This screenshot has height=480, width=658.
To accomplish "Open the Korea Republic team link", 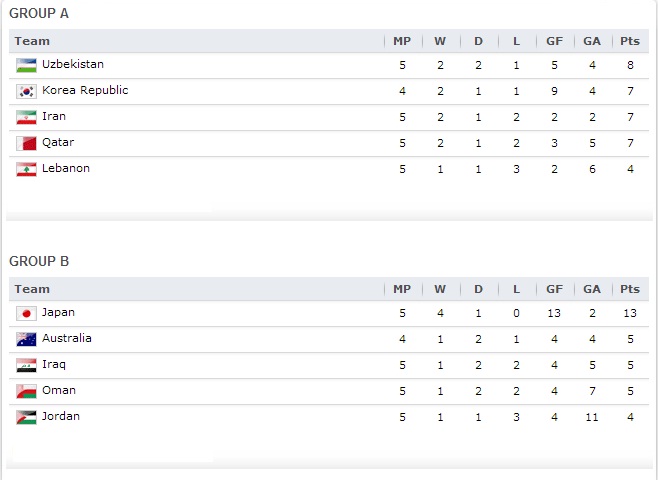I will 85,90.
